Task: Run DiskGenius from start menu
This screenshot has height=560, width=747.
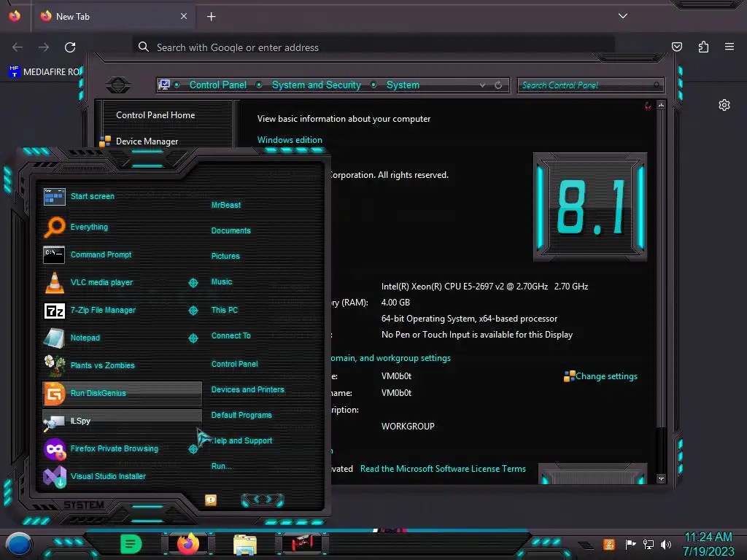Action: tap(122, 393)
